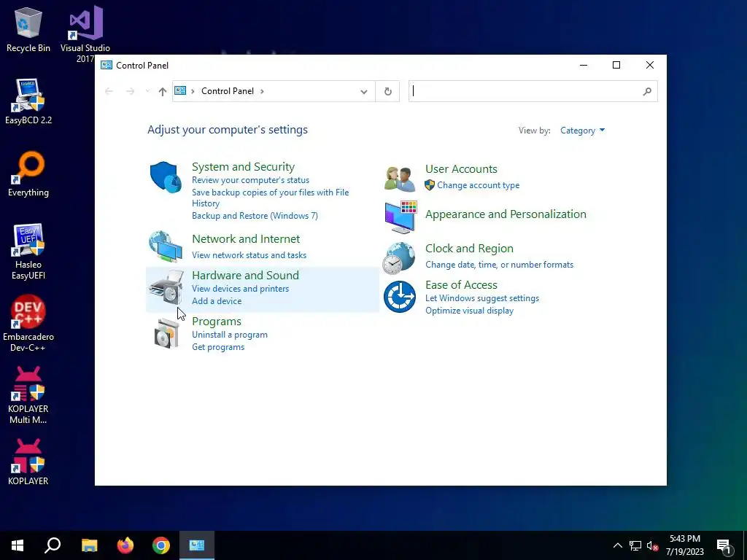Select the bottom KOPLAYER desktop shortcut
This screenshot has height=560, width=747.
28,462
